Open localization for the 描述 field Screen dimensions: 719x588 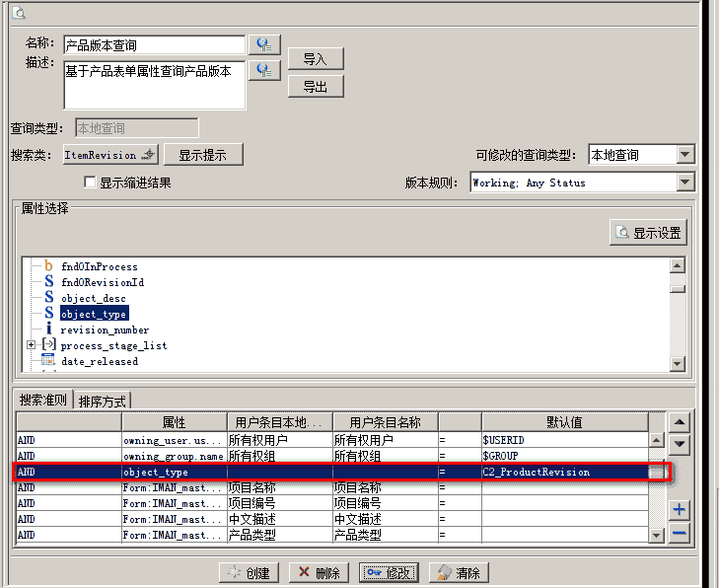tap(264, 71)
